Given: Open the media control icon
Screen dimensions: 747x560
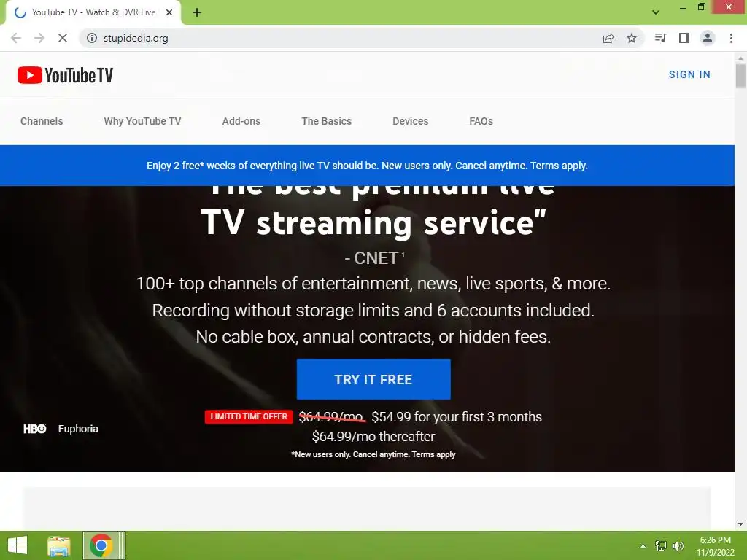Looking at the screenshot, I should pos(661,38).
